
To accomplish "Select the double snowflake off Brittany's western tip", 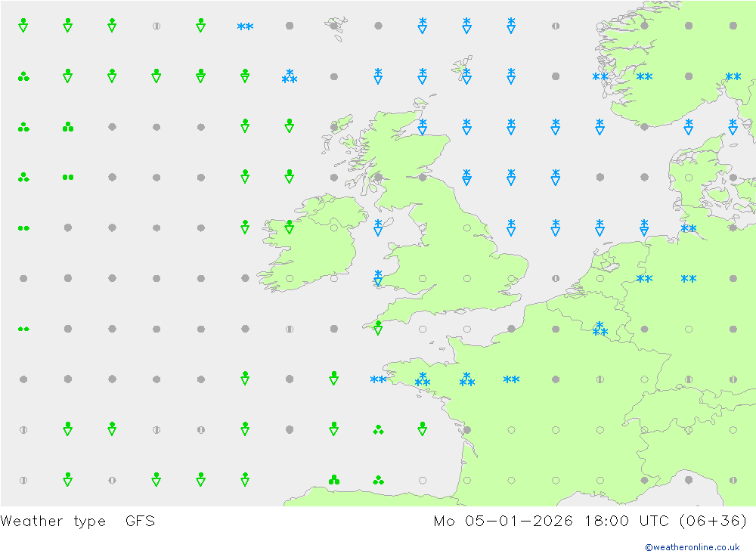I will pyautogui.click(x=379, y=379).
